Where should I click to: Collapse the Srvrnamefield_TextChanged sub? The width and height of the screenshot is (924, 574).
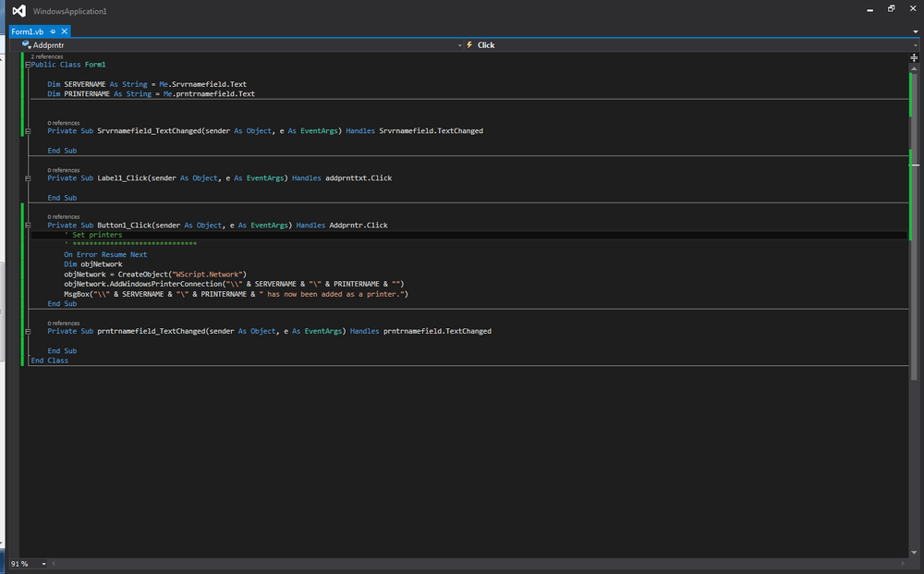tap(28, 131)
